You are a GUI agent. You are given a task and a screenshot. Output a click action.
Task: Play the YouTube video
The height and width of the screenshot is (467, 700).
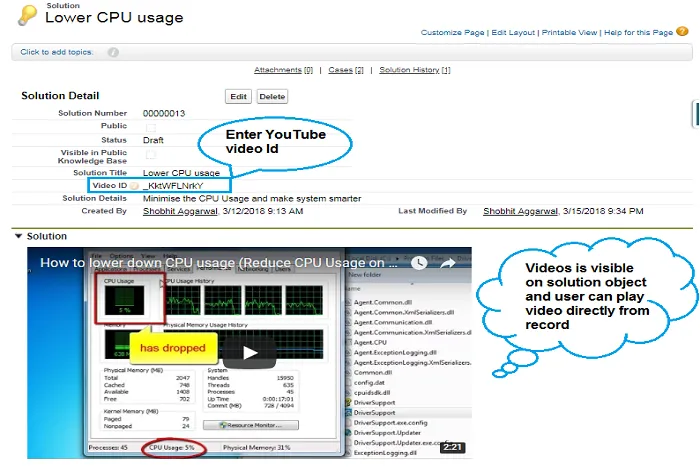pyautogui.click(x=249, y=353)
